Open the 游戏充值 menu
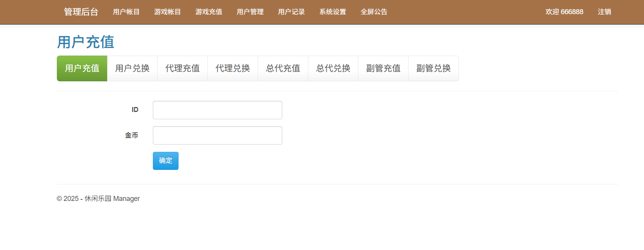 (x=209, y=12)
